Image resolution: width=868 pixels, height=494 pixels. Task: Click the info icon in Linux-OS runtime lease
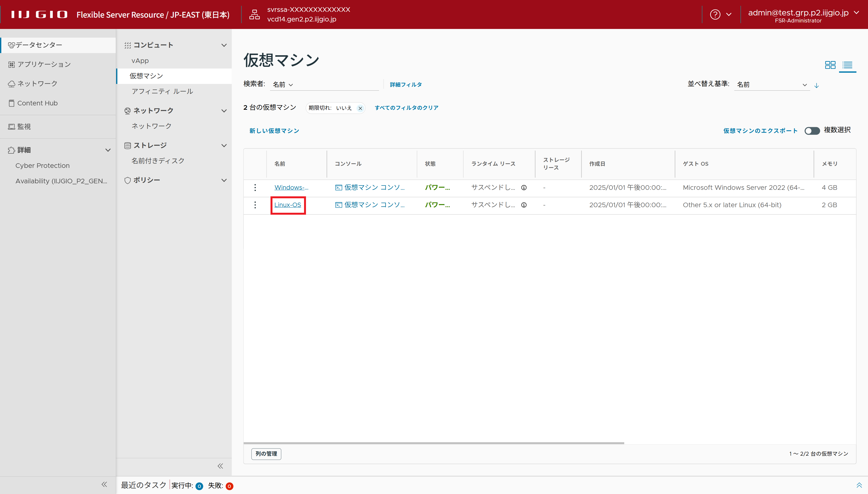click(524, 205)
